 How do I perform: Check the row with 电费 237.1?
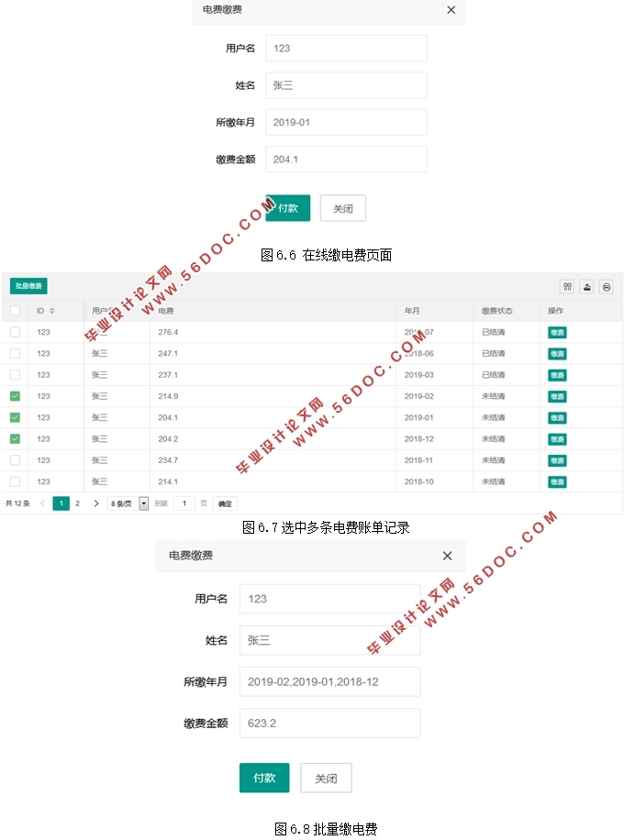point(15,375)
